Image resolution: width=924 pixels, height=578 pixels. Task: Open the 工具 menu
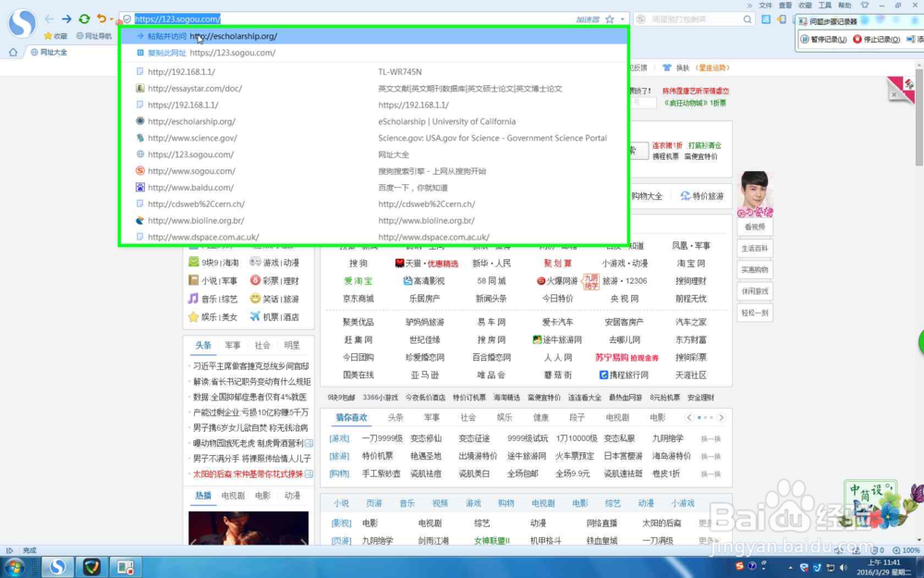825,6
